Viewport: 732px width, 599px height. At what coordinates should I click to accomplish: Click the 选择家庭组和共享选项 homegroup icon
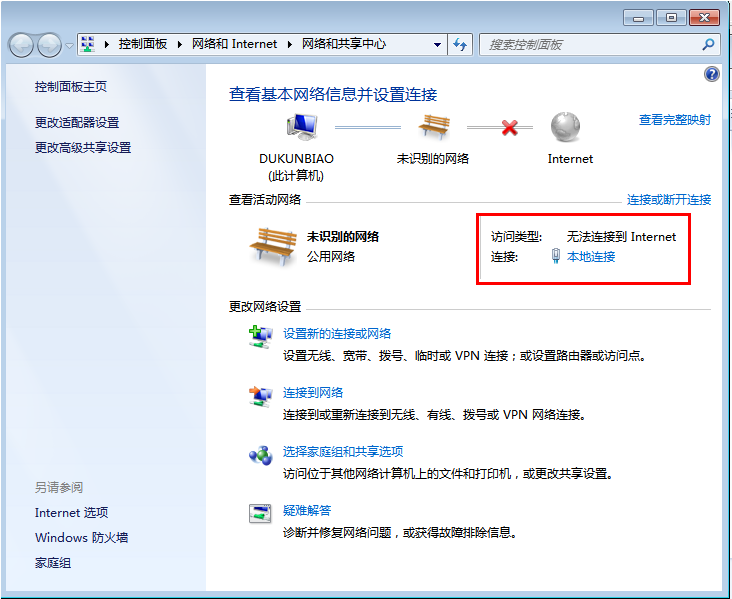tap(260, 455)
